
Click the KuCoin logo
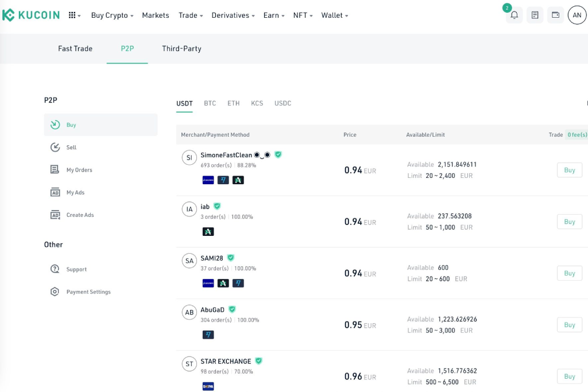tap(31, 15)
